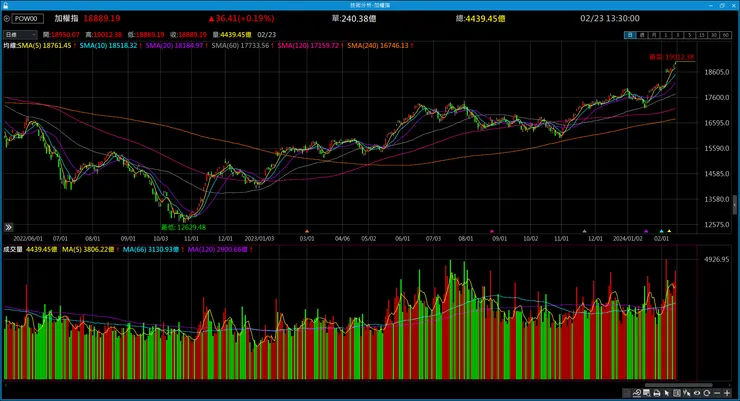Click the POW00 symbol input field

click(27, 19)
